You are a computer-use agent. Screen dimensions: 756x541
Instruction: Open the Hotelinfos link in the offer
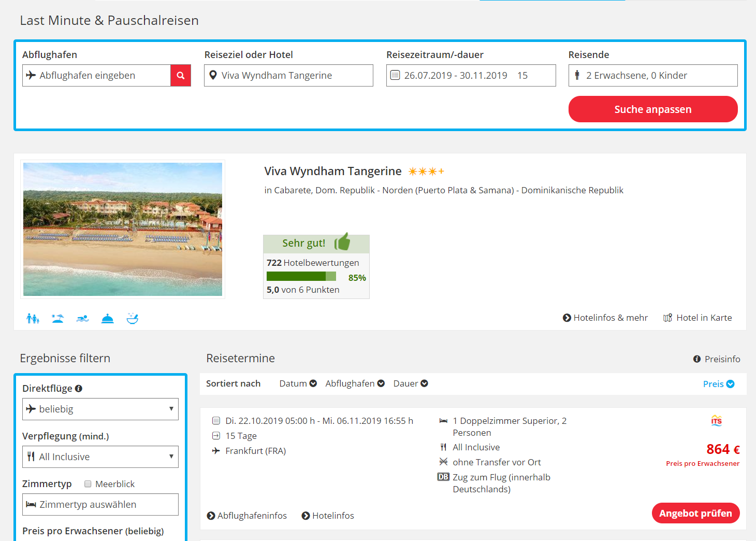click(328, 516)
